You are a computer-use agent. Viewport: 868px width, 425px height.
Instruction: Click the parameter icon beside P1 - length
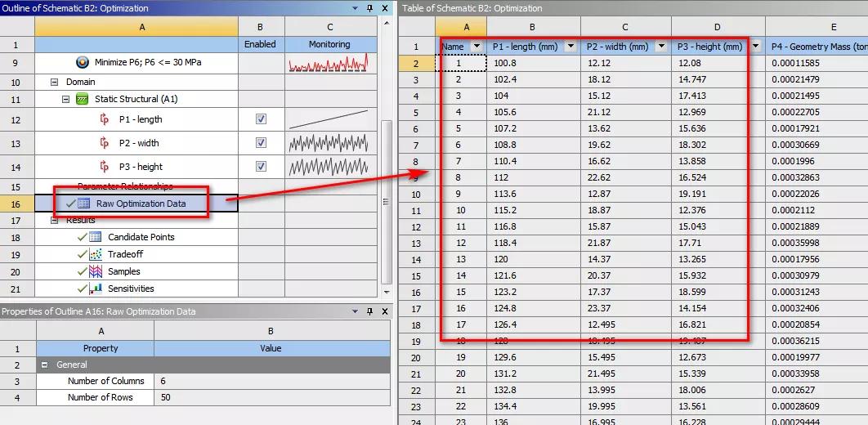click(x=105, y=119)
